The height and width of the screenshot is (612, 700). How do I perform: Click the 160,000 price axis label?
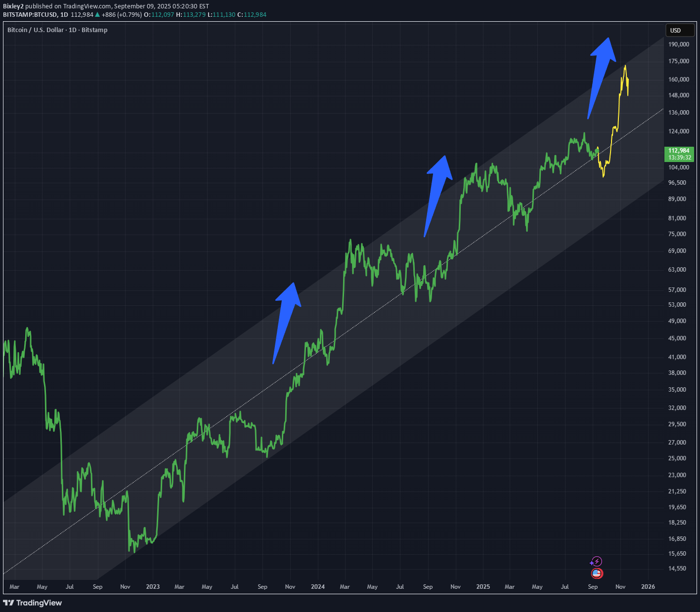(x=679, y=80)
